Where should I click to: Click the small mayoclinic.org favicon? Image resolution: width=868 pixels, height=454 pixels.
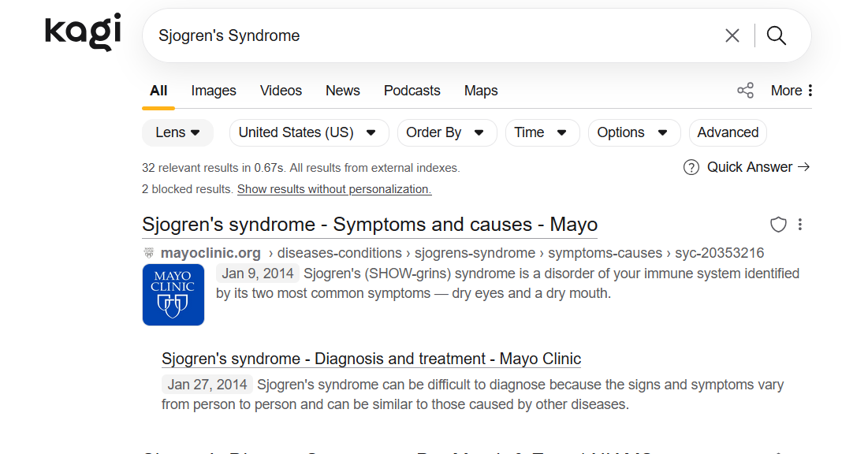point(149,253)
